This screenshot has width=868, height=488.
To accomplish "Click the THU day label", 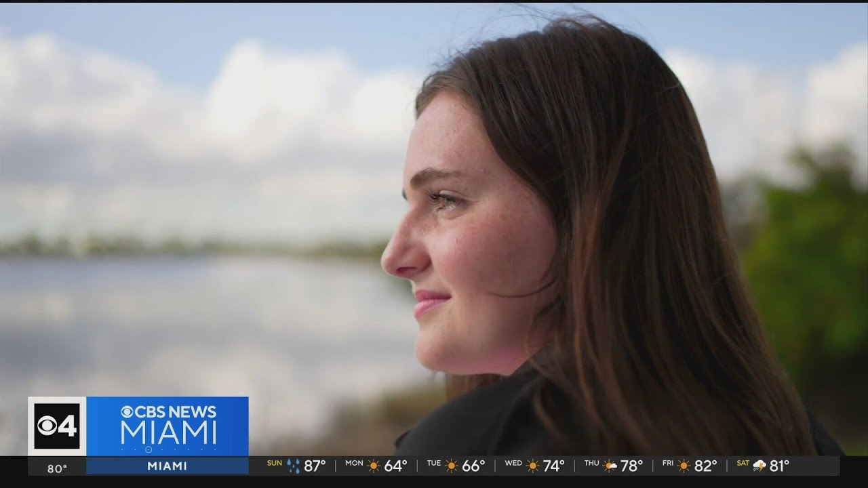I will pos(592,463).
